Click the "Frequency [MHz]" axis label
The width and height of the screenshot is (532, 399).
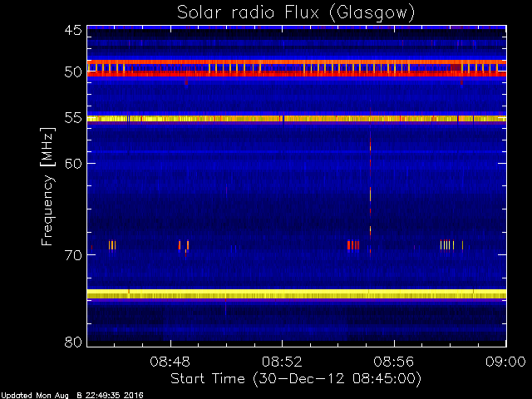click(47, 186)
